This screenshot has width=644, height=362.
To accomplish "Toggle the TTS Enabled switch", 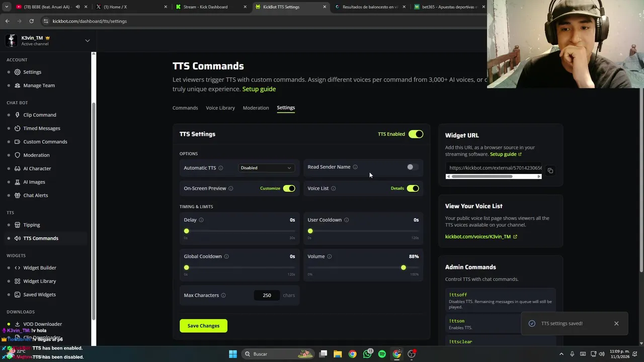I will [416, 134].
